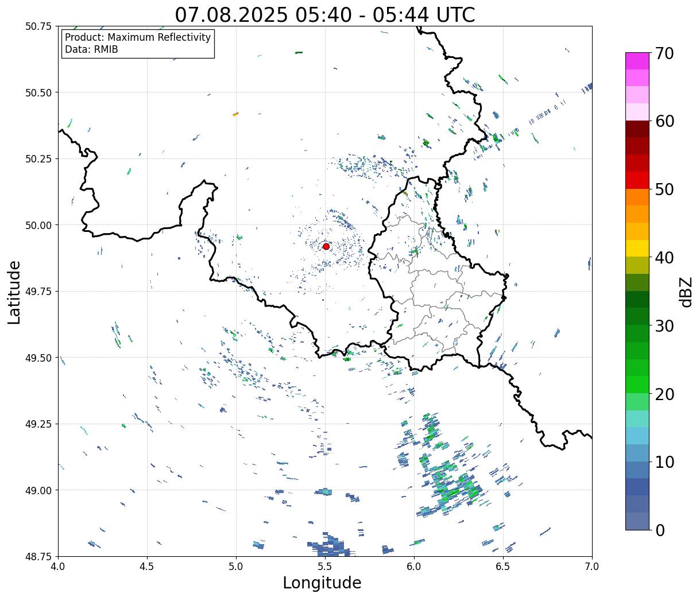700x597 pixels.
Task: Click the 'Data: RMIB' label
Action: click(91, 50)
